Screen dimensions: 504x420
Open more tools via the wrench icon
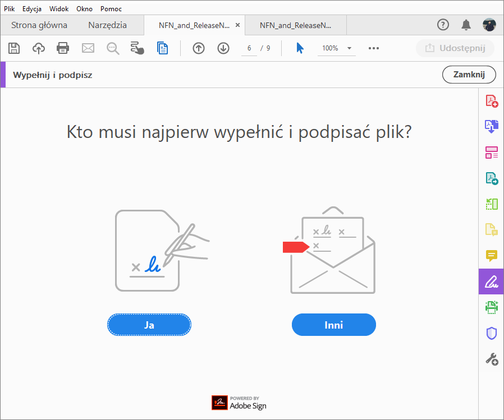pos(491,359)
